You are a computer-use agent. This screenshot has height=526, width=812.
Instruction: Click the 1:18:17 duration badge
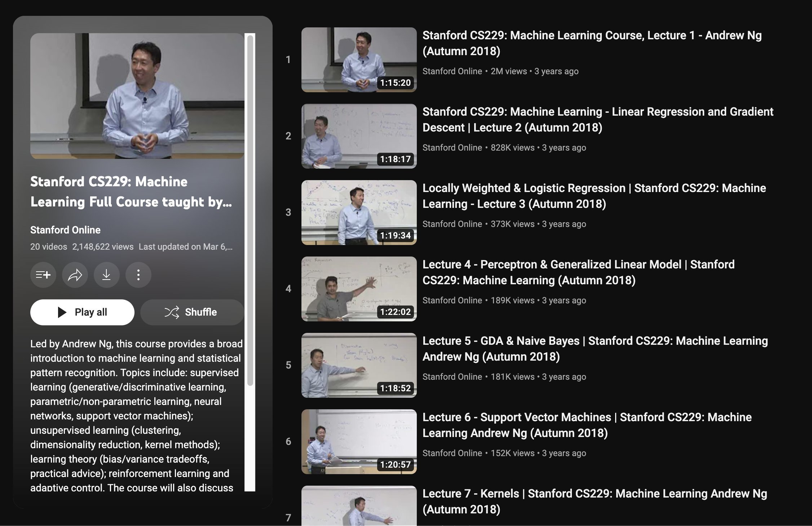tap(396, 159)
